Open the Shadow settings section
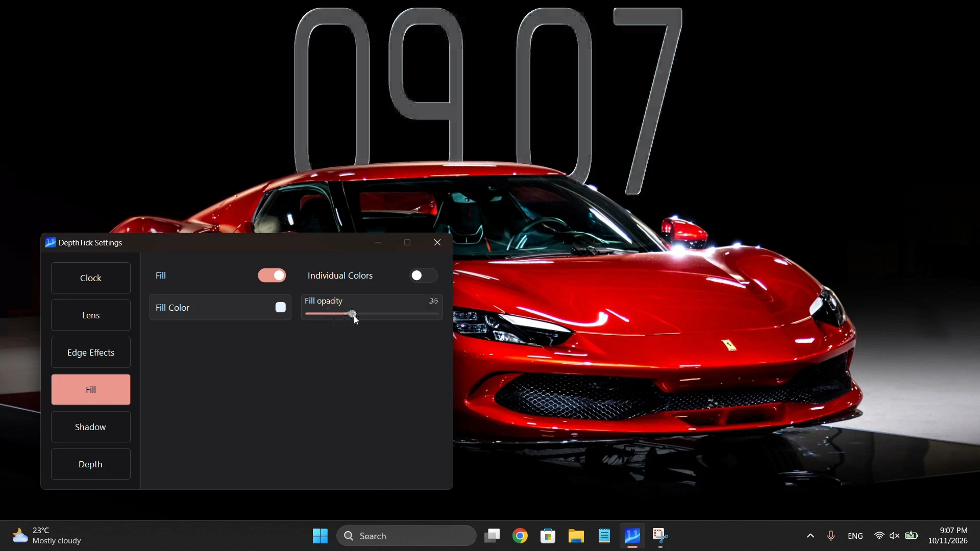 91,428
